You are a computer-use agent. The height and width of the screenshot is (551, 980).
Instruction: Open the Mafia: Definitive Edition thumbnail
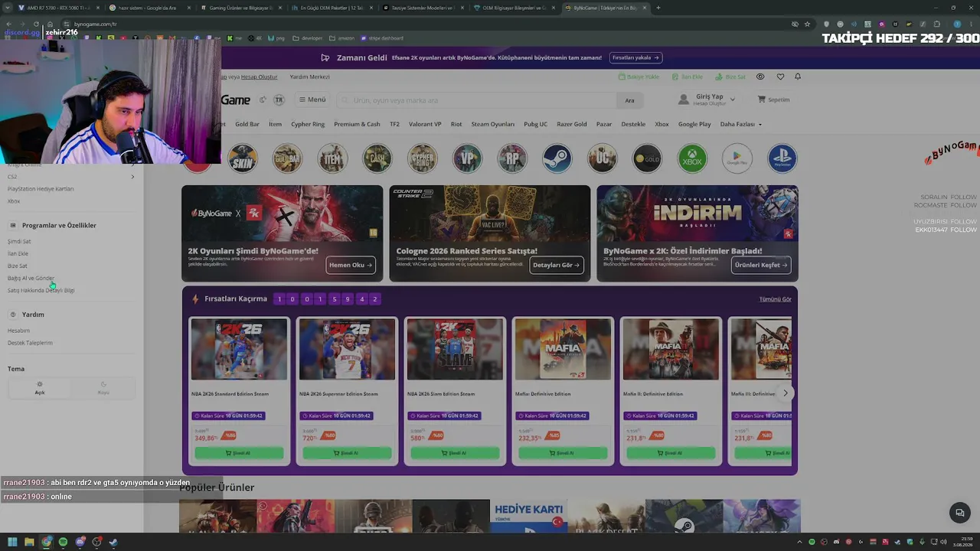pyautogui.click(x=563, y=350)
